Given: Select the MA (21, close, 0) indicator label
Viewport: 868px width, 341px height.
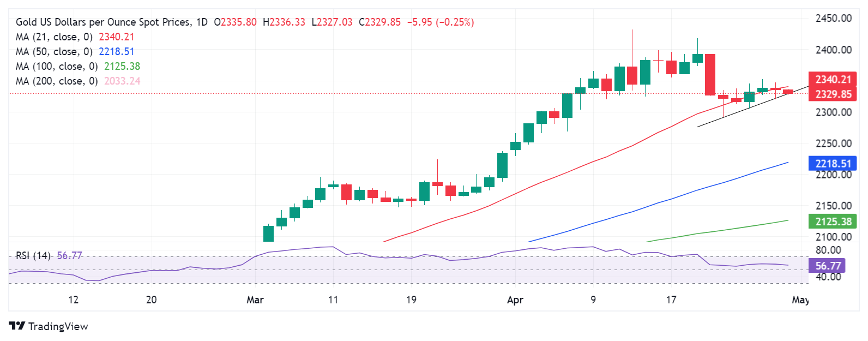Looking at the screenshot, I should [x=54, y=37].
